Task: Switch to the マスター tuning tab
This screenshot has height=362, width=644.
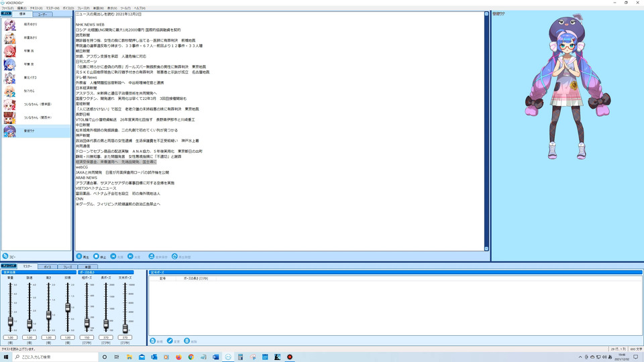Action: (x=27, y=266)
